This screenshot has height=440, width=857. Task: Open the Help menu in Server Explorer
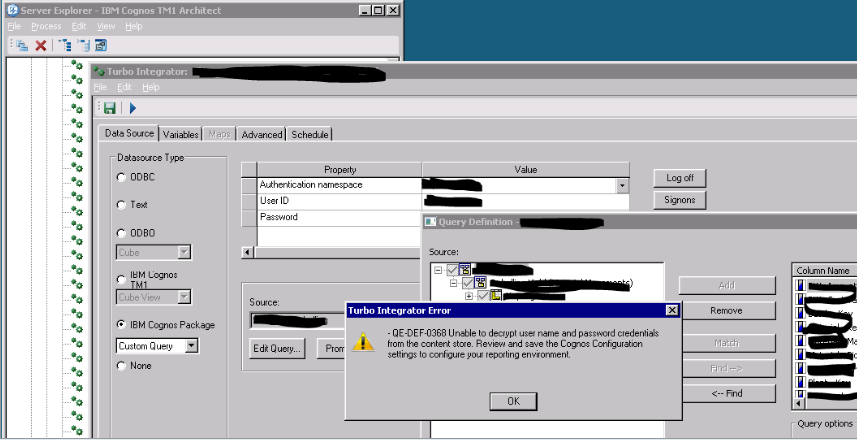(x=133, y=26)
